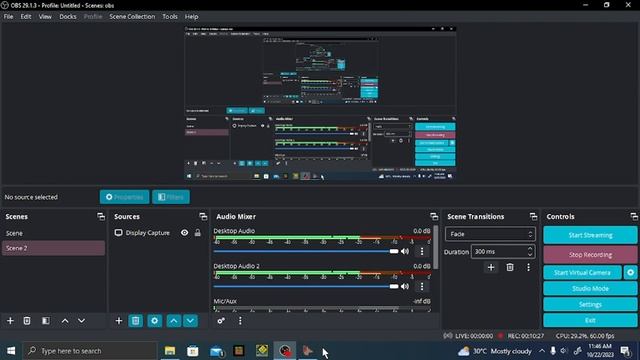Open Windows Start menu

pos(11,351)
